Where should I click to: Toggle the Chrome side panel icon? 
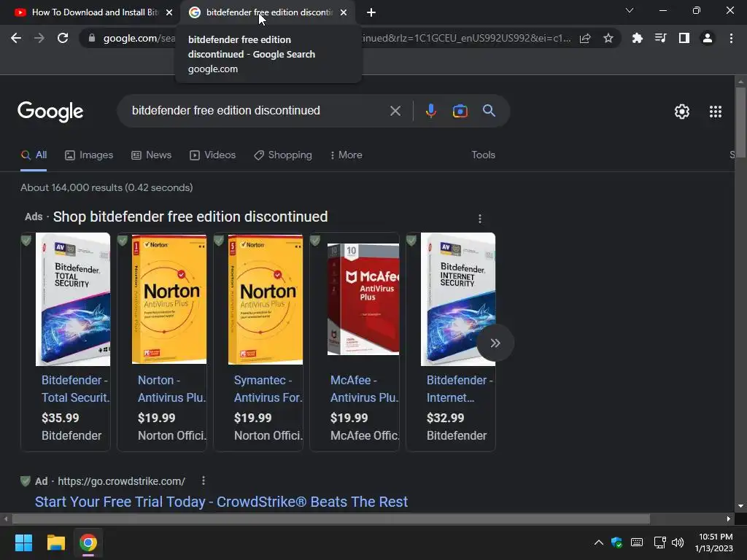684,38
